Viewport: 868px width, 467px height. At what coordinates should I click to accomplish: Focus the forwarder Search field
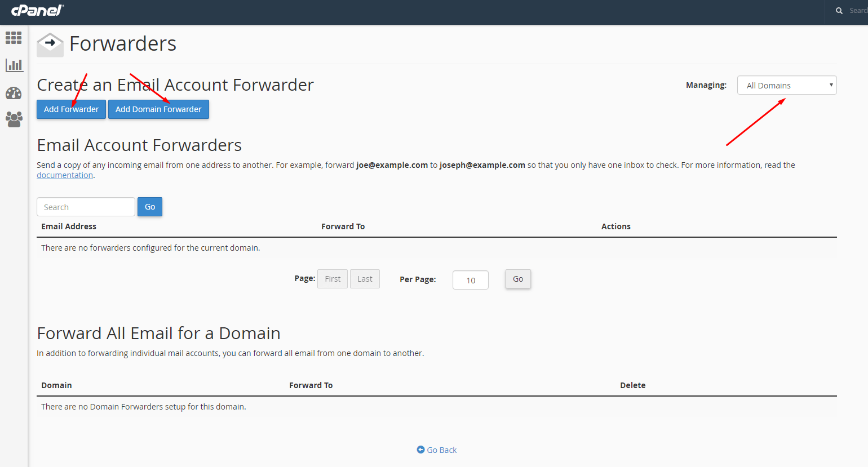(86, 207)
